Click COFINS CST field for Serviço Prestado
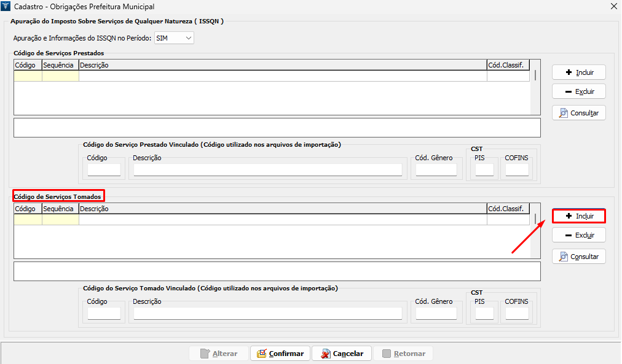This screenshot has width=622, height=364. (x=516, y=170)
